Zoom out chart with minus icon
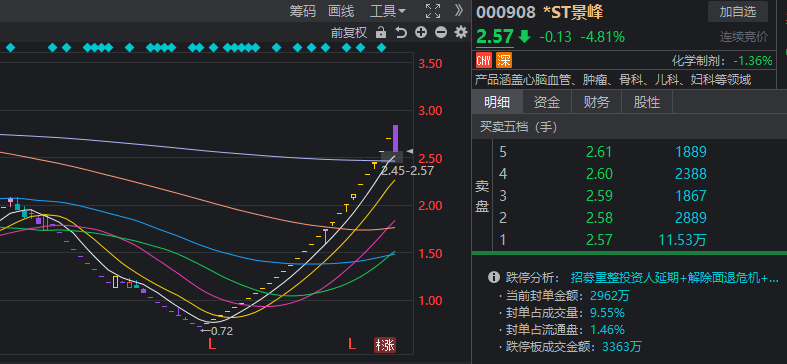The height and width of the screenshot is (364, 787). 441,33
